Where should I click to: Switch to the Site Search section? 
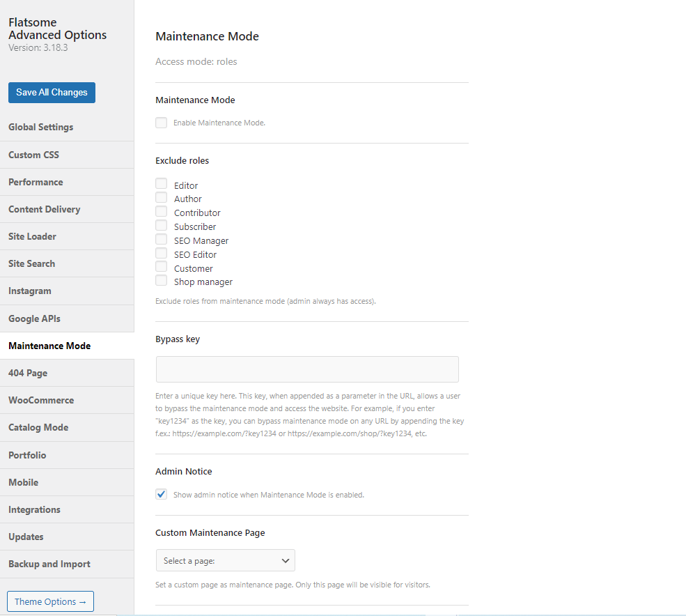67,263
